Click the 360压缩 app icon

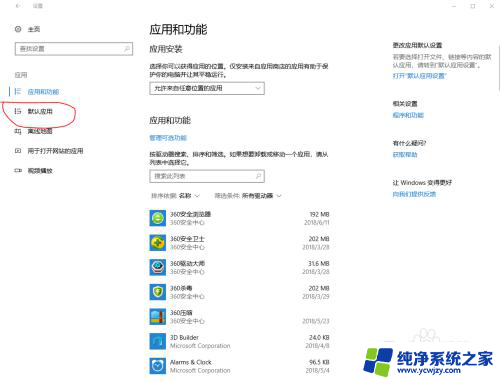pos(158,317)
